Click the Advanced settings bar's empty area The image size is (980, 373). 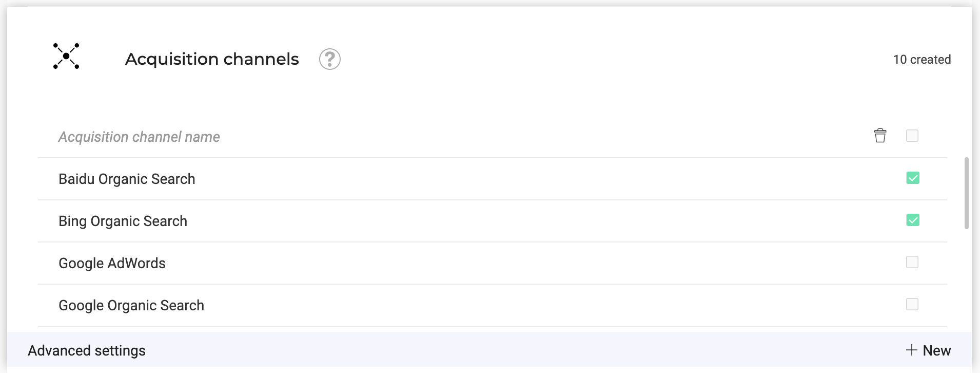[513, 350]
